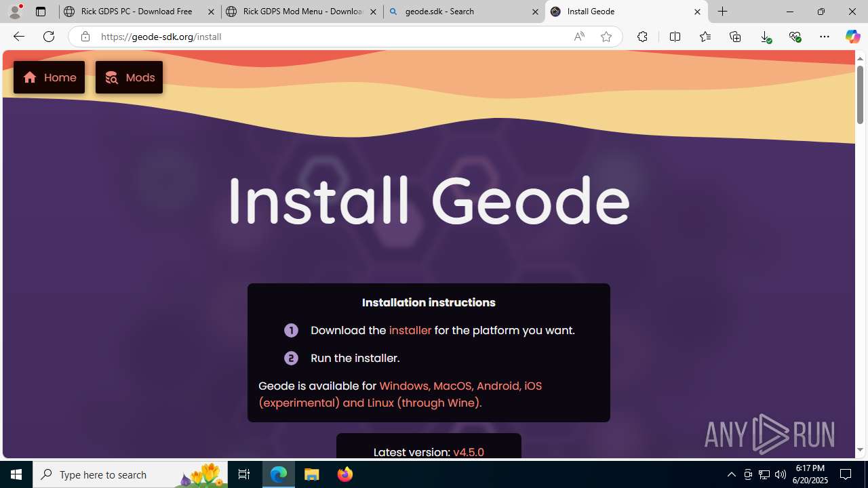The image size is (868, 488).
Task: Open File Explorer from taskbar
Action: (312, 474)
